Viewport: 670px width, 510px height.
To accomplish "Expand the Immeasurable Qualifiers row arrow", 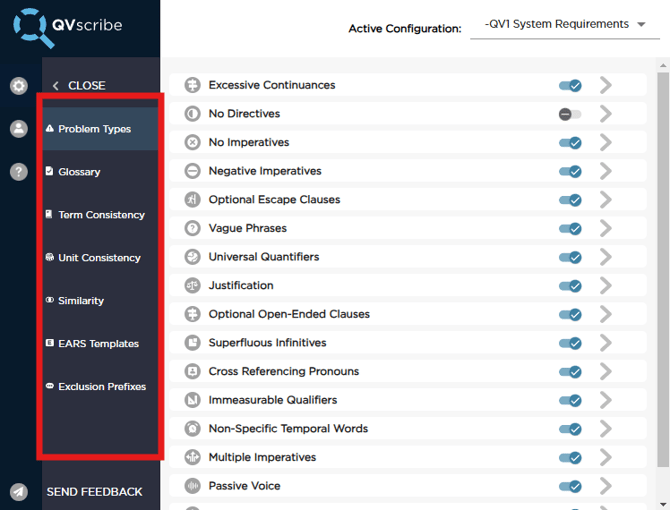I will coord(606,400).
